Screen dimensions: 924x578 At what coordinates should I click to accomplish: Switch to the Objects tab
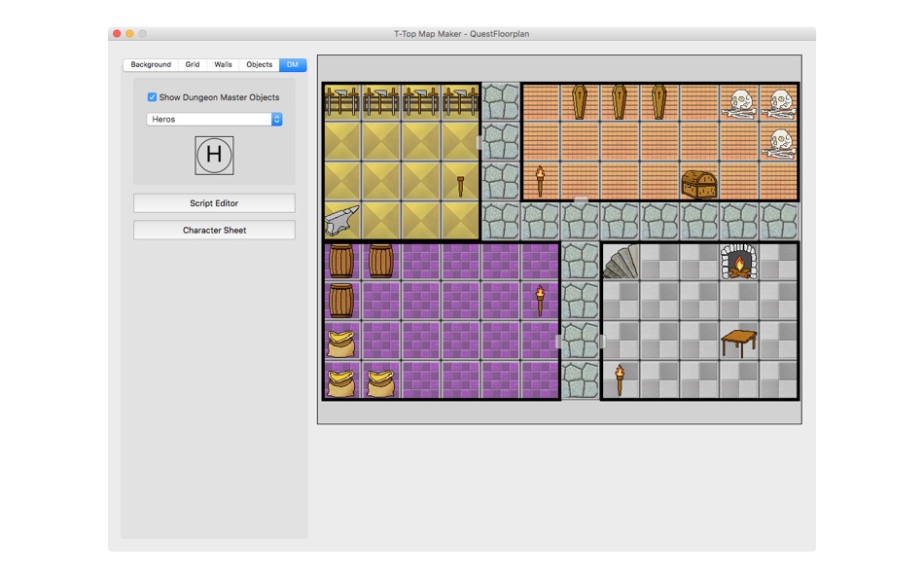click(x=260, y=64)
